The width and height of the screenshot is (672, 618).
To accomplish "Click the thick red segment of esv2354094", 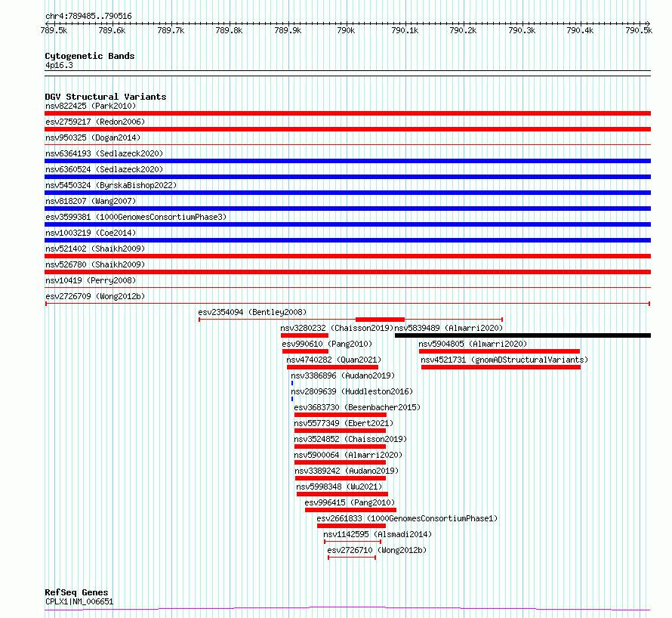I will (380, 320).
